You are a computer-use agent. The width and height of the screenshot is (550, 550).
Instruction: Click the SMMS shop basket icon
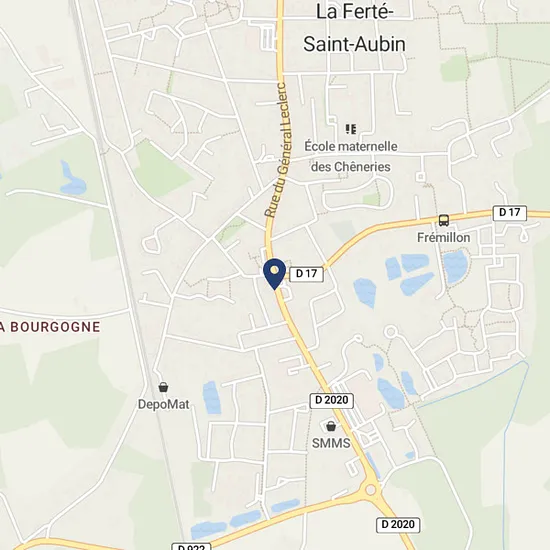point(331,426)
